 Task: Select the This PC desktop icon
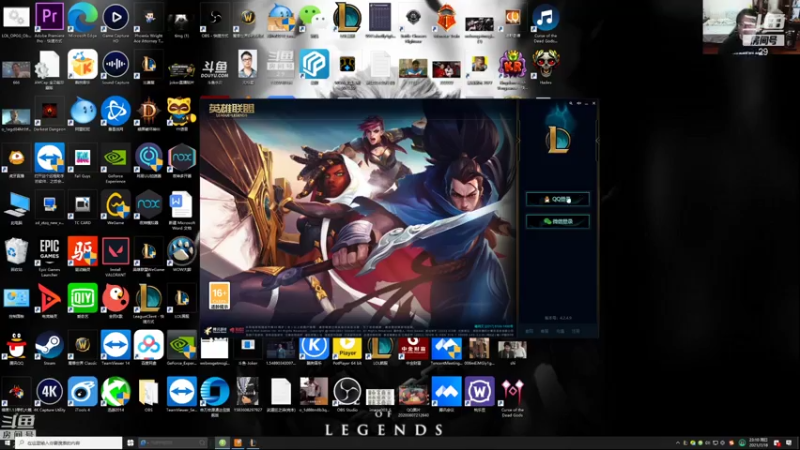coord(16,205)
